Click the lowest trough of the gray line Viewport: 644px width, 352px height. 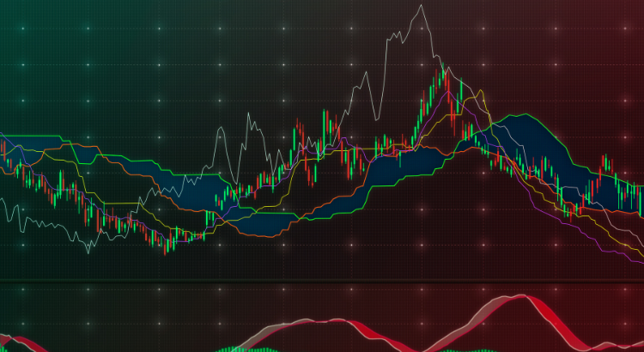click(88, 252)
